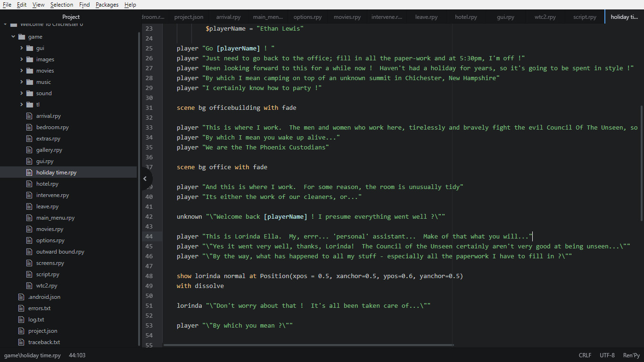
Task: Expand the tl folder
Action: (x=21, y=104)
